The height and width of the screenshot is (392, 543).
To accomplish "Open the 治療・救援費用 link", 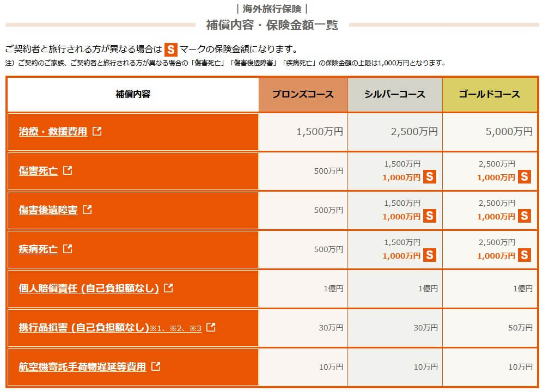I will (53, 132).
